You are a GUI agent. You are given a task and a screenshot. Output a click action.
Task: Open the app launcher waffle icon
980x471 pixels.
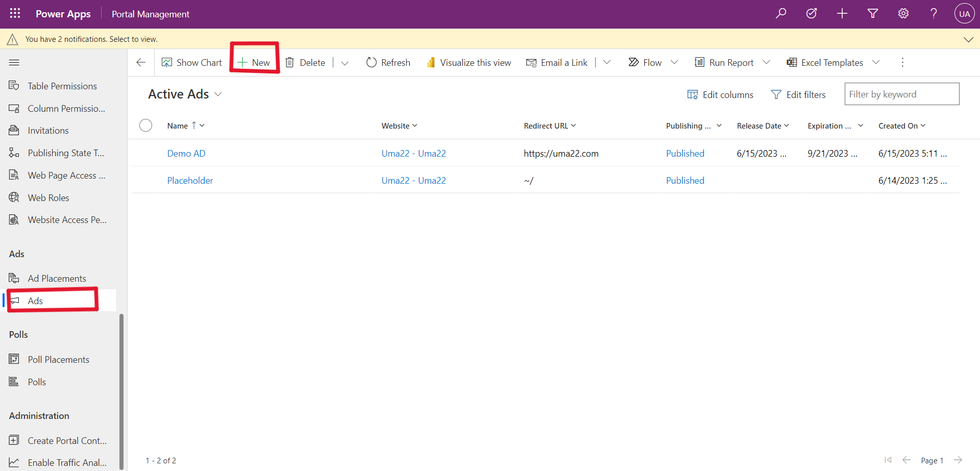(x=15, y=14)
